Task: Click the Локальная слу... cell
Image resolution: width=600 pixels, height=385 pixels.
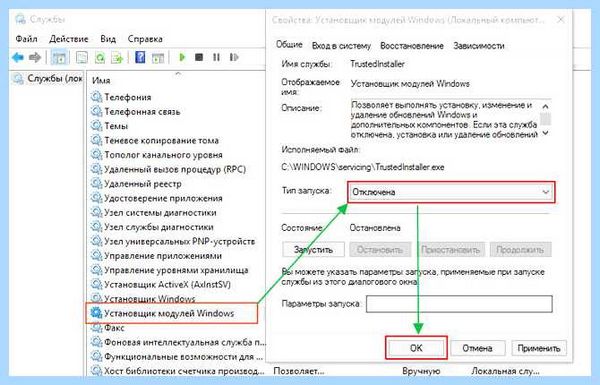Action: [505, 371]
